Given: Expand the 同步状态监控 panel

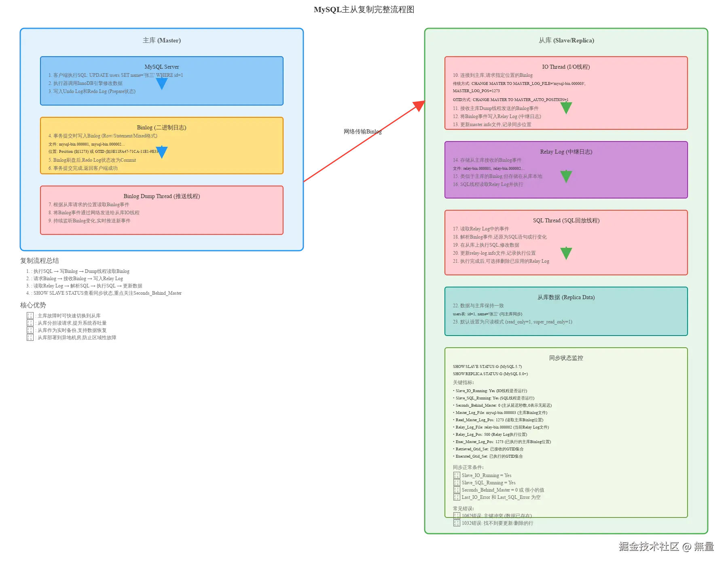Looking at the screenshot, I should point(565,357).
